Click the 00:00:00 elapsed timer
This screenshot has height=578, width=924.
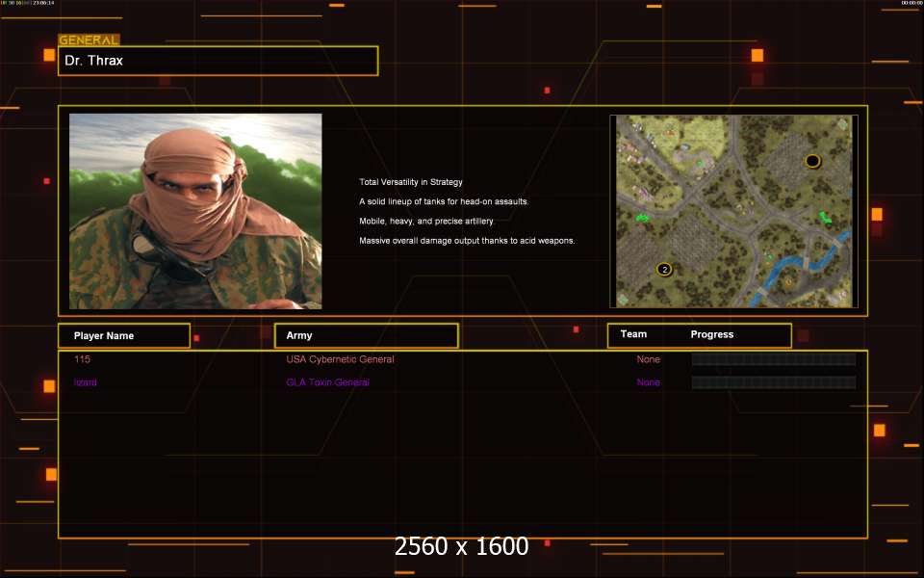tap(911, 3)
